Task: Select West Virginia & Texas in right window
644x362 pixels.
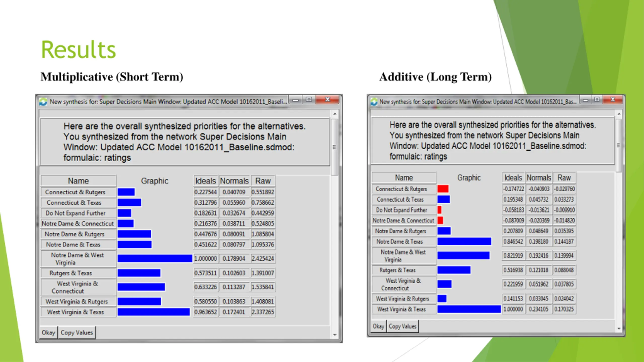Action: coord(404,309)
